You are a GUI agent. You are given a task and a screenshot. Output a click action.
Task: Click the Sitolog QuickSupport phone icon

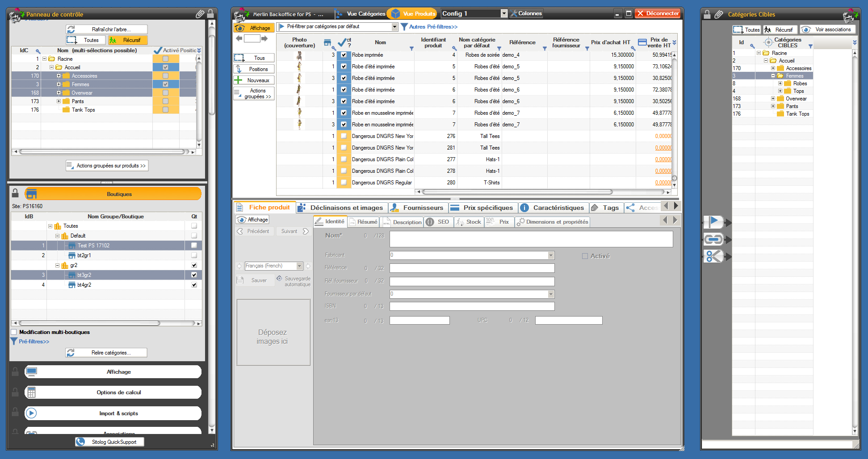click(x=80, y=442)
